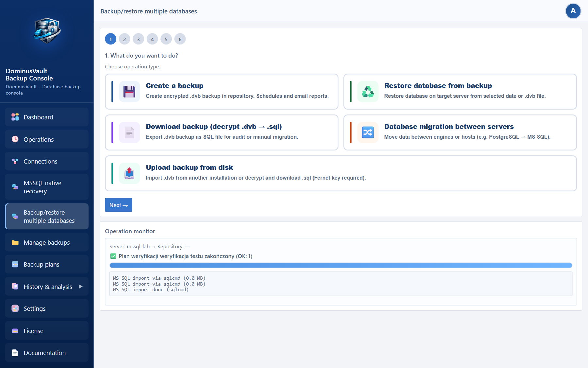Image resolution: width=588 pixels, height=368 pixels.
Task: Open the Connections menu item
Action: (47, 161)
